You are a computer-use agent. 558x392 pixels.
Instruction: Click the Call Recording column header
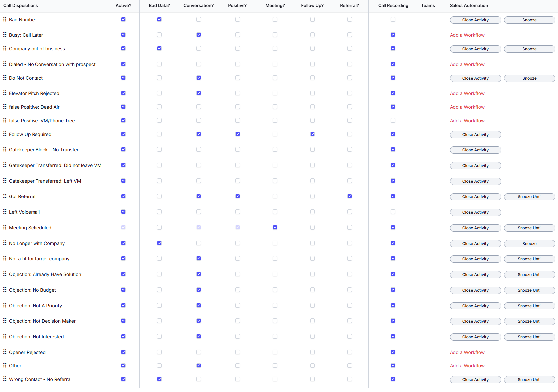[393, 6]
